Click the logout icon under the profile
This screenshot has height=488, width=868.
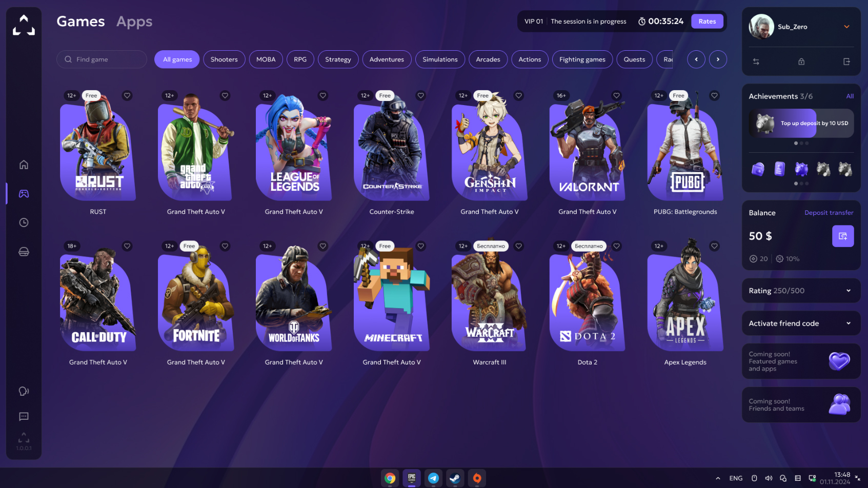tap(846, 62)
